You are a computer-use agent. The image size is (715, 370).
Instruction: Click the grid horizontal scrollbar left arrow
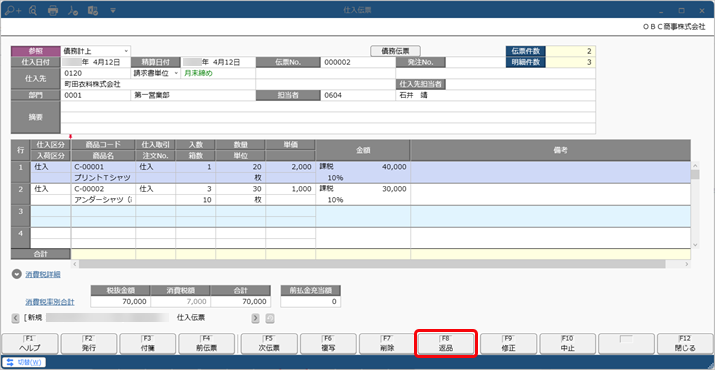click(x=75, y=264)
